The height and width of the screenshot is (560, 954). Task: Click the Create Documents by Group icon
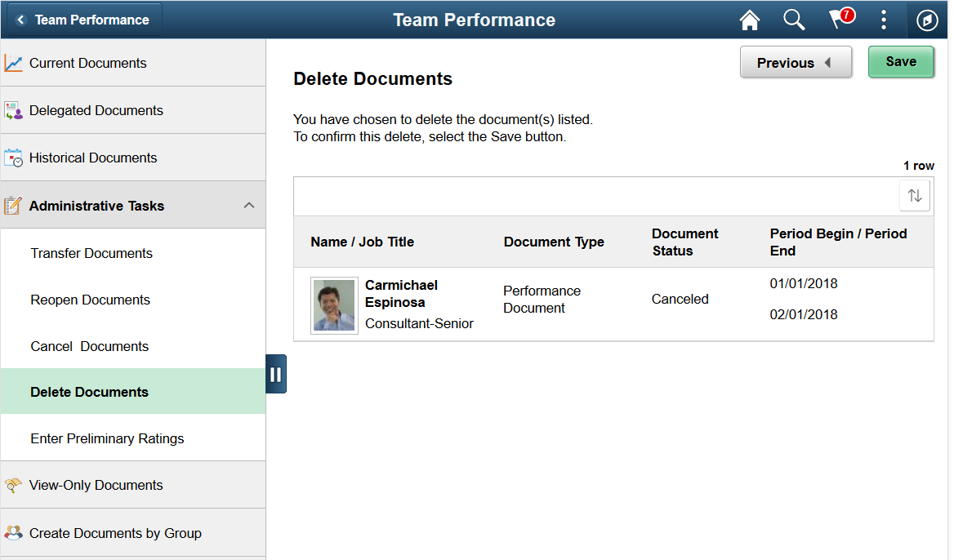pyautogui.click(x=13, y=533)
